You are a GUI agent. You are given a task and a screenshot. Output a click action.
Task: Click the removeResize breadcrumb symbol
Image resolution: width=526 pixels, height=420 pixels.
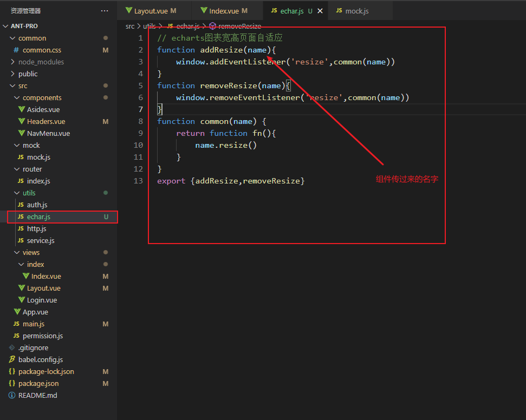[235, 26]
